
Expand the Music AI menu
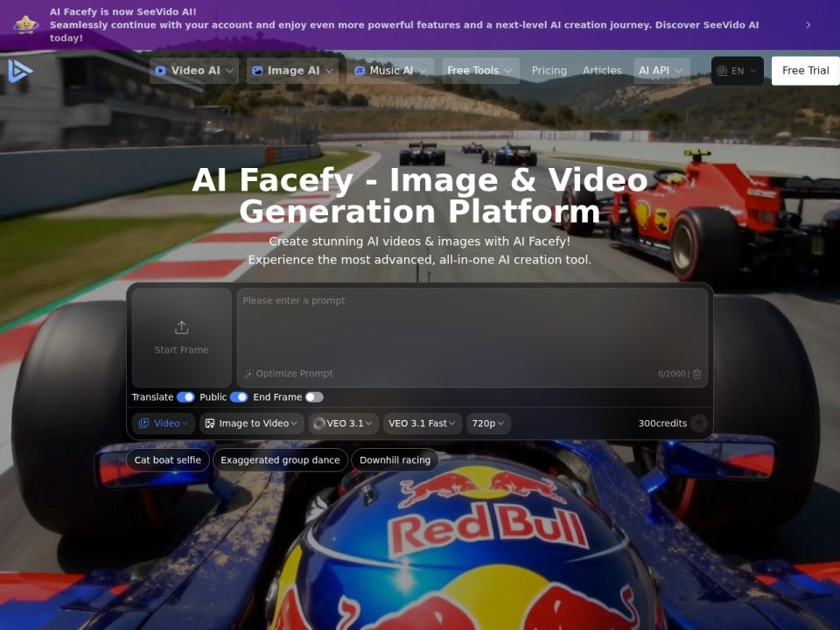tap(390, 71)
